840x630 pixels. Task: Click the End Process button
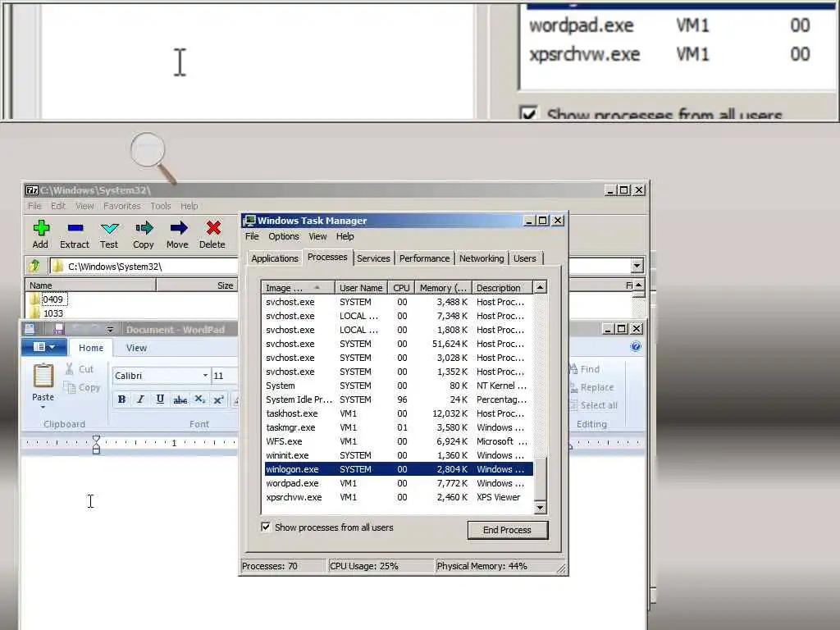[x=507, y=530]
